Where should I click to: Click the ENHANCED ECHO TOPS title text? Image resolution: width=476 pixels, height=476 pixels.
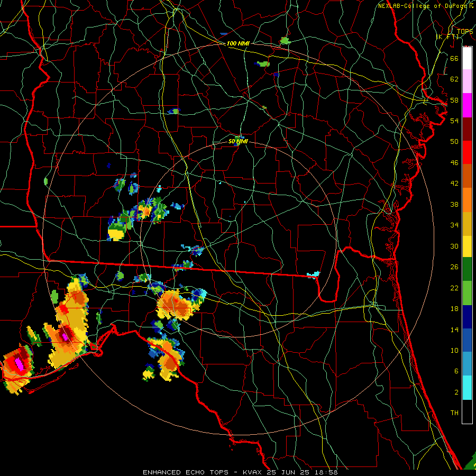[x=186, y=472]
